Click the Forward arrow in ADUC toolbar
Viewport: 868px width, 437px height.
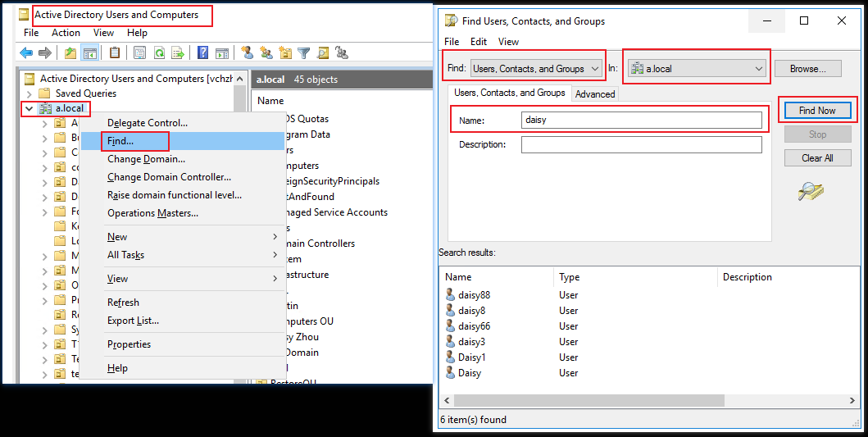pyautogui.click(x=45, y=52)
